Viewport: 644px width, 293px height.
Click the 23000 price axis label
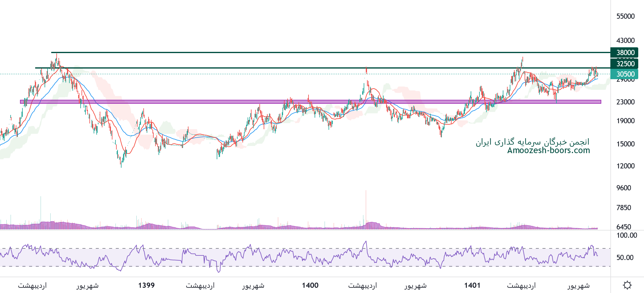pos(625,102)
